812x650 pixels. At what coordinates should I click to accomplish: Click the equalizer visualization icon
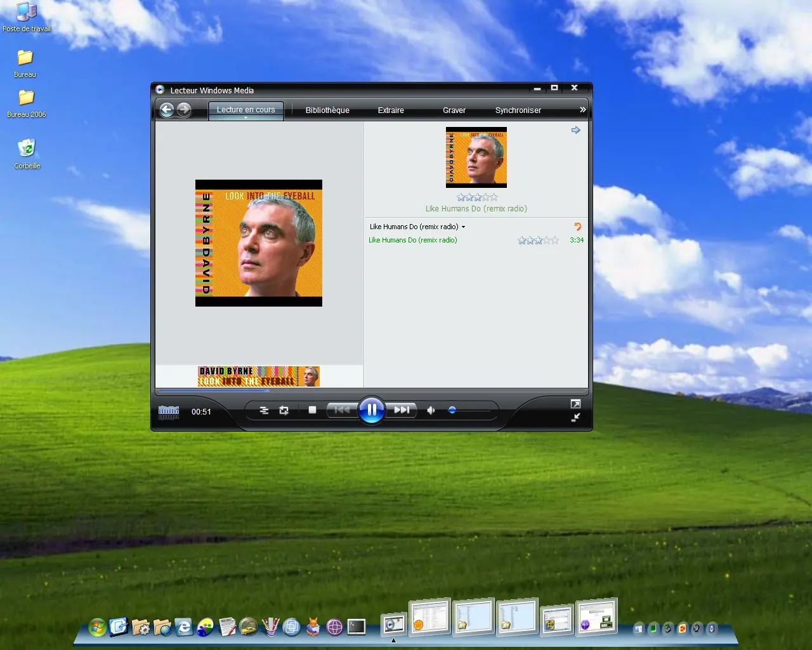pyautogui.click(x=169, y=412)
